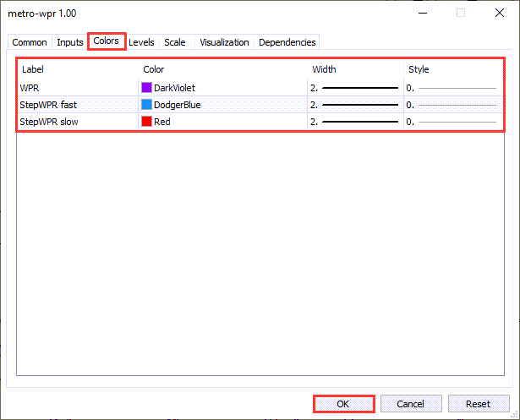Select the Colors tab

(106, 41)
